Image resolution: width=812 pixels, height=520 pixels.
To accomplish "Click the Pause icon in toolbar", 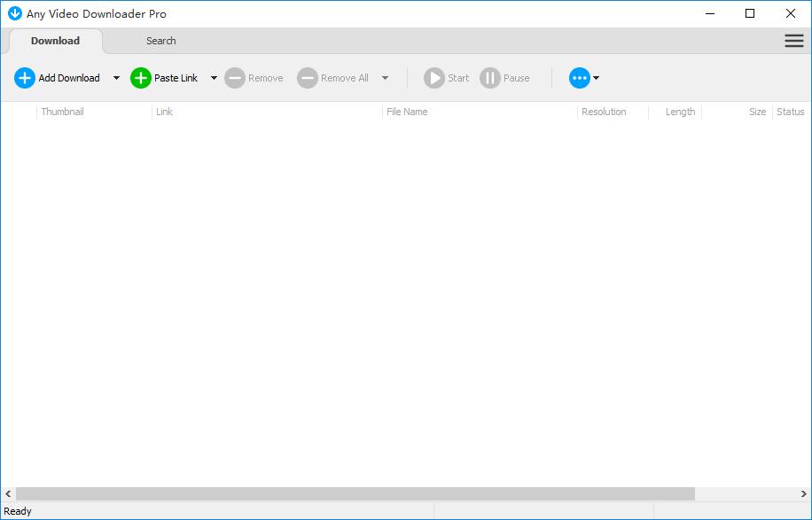I will coord(490,78).
